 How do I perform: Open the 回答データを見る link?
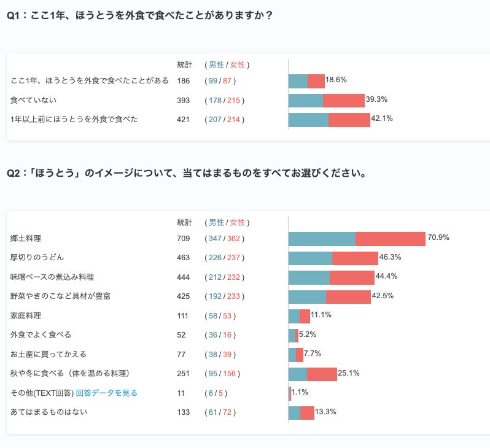pos(106,393)
